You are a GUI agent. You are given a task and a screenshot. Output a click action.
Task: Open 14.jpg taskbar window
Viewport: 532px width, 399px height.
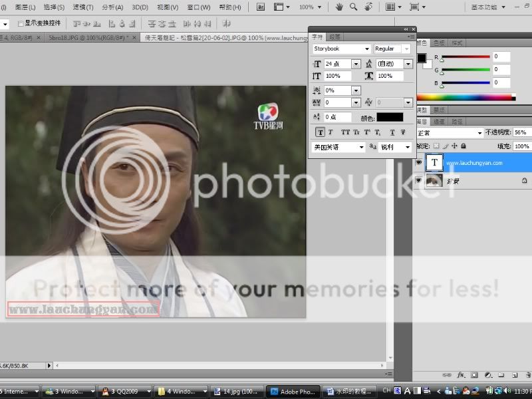(238, 392)
